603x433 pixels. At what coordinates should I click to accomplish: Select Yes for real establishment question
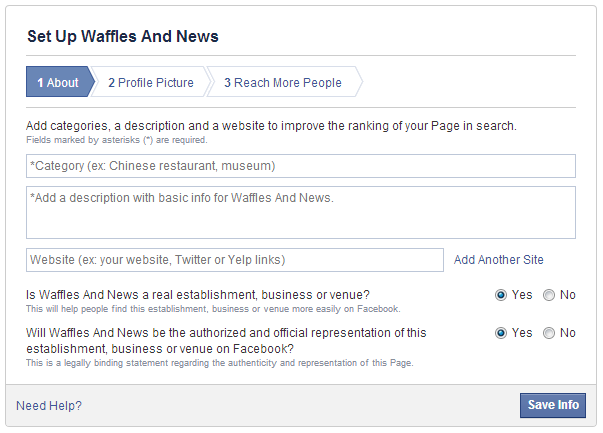coord(500,295)
